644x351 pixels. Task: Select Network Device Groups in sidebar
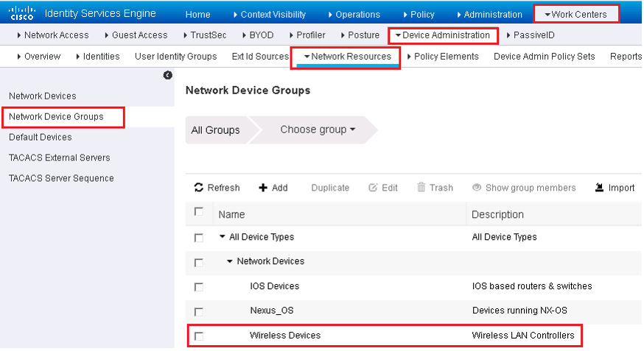point(56,117)
